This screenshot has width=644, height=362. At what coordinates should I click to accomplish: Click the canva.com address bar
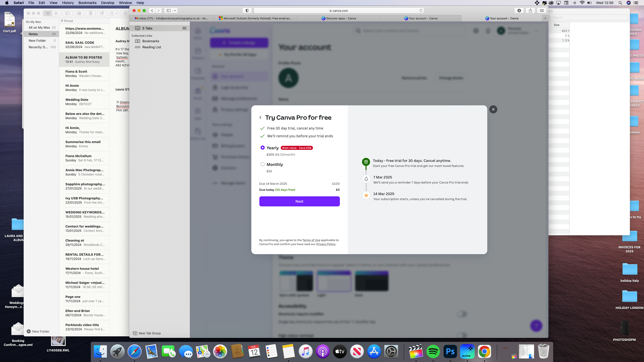point(339,11)
